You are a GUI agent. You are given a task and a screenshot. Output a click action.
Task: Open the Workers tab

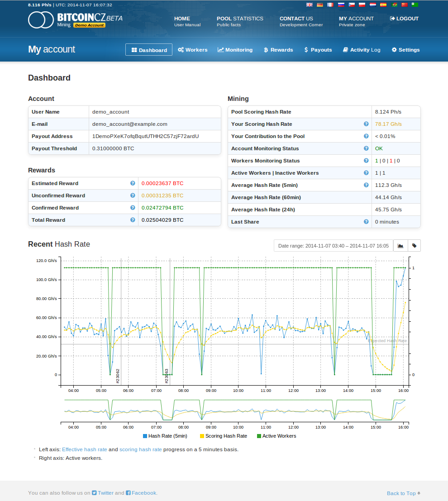[193, 50]
